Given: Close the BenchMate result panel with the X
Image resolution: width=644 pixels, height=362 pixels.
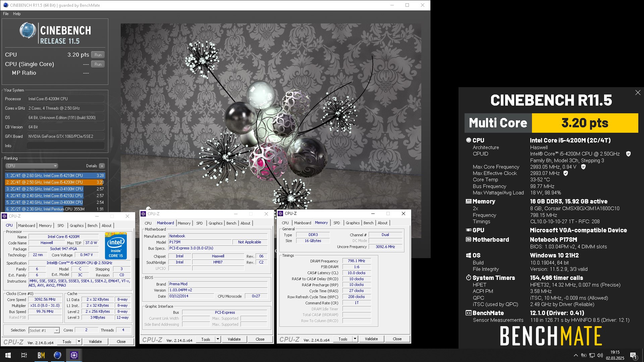Looking at the screenshot, I should tap(638, 93).
